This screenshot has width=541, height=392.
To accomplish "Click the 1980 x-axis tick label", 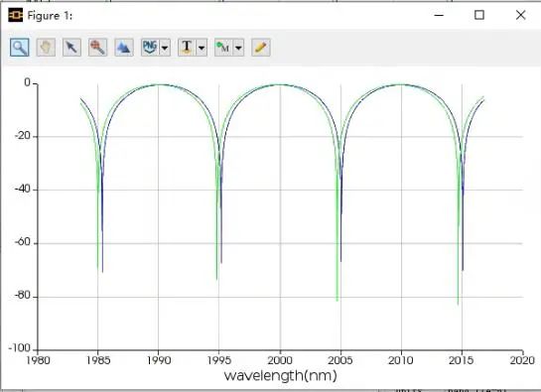I will pyautogui.click(x=38, y=360).
